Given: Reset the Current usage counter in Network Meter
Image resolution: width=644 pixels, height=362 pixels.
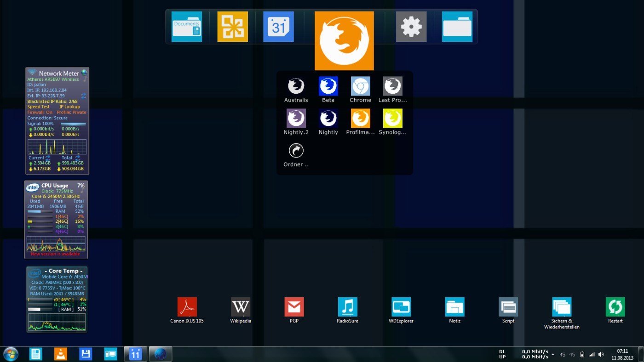Looking at the screenshot, I should [x=47, y=158].
